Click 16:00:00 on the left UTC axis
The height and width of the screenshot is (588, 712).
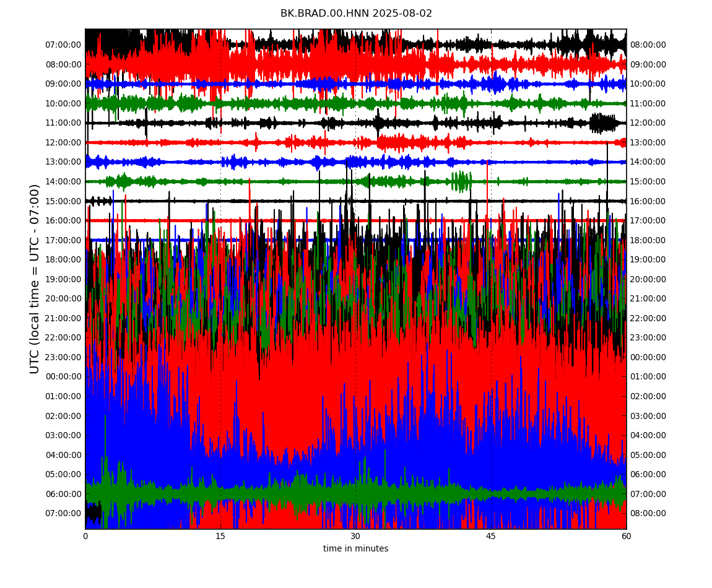pos(63,221)
